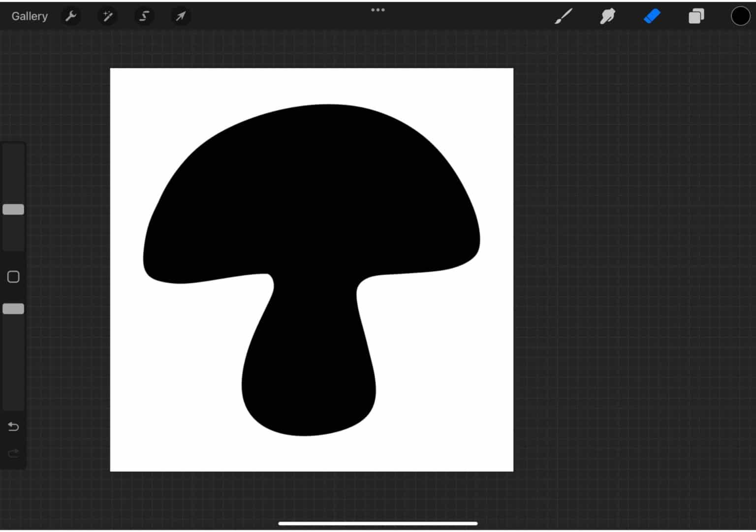Open the Layers panel

[695, 16]
